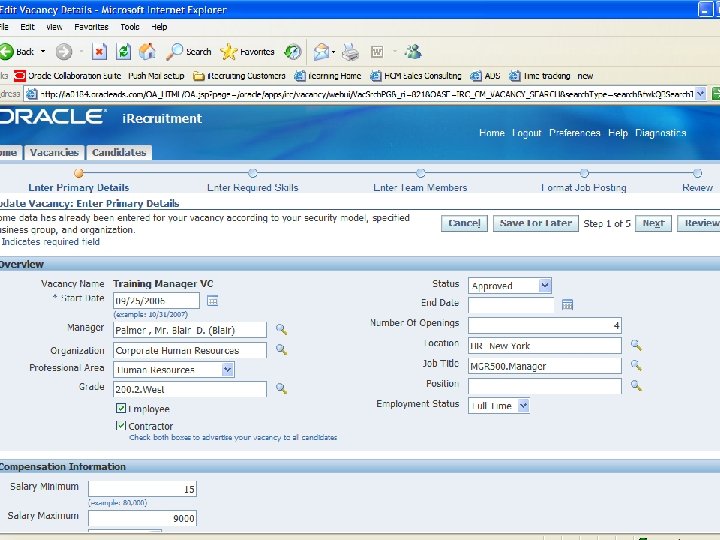Click the Job Title search icon
This screenshot has width=720, height=540.
click(636, 365)
